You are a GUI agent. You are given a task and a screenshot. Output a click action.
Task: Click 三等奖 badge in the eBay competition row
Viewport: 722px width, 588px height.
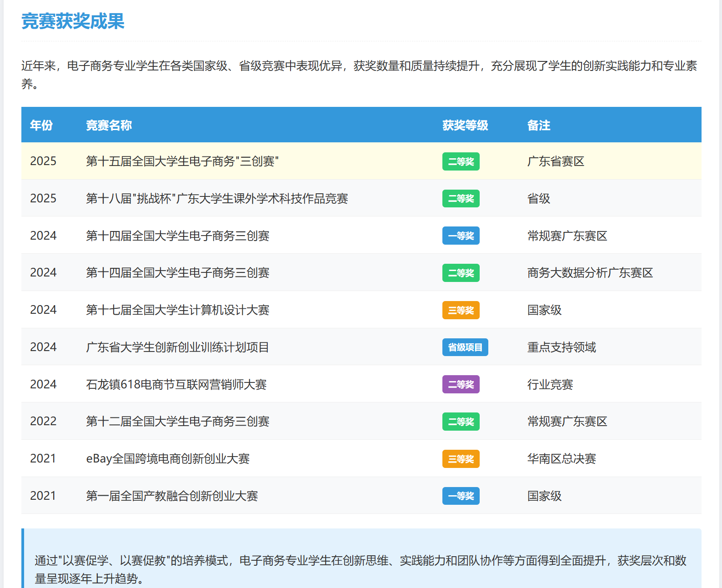[461, 459]
